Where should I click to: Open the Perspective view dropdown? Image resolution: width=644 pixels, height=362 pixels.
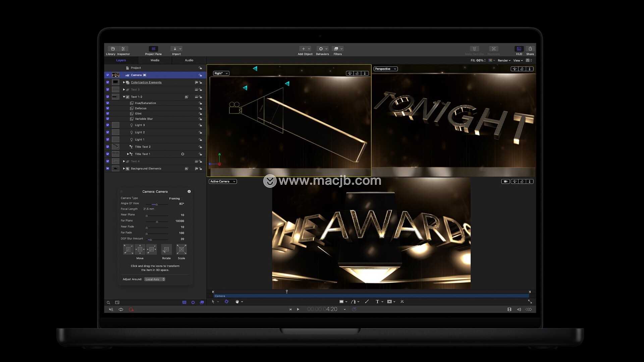tap(385, 69)
